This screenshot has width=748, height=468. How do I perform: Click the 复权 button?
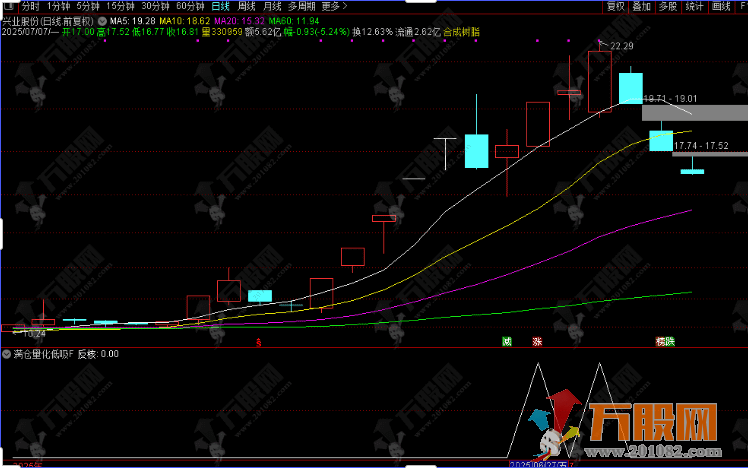(615, 6)
